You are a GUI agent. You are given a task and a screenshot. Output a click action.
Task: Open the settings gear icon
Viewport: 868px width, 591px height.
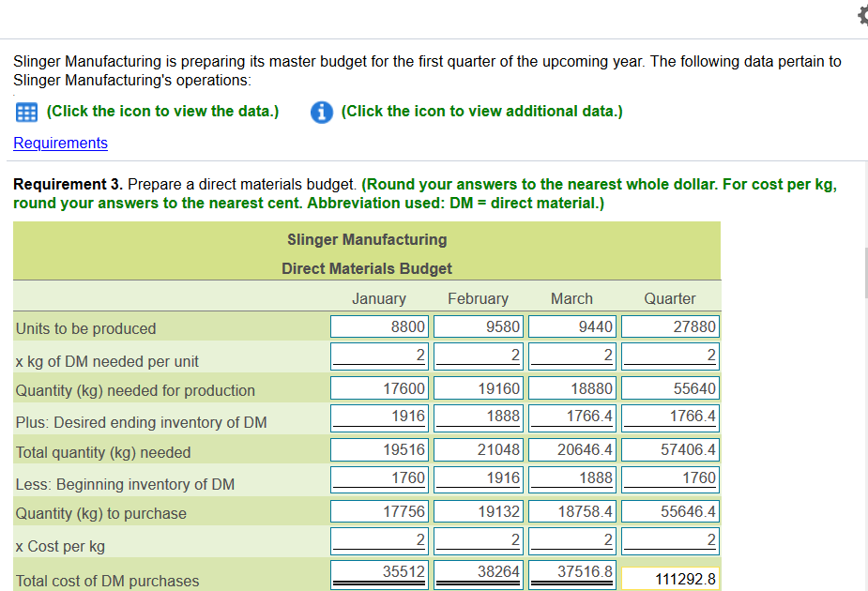coord(861,15)
